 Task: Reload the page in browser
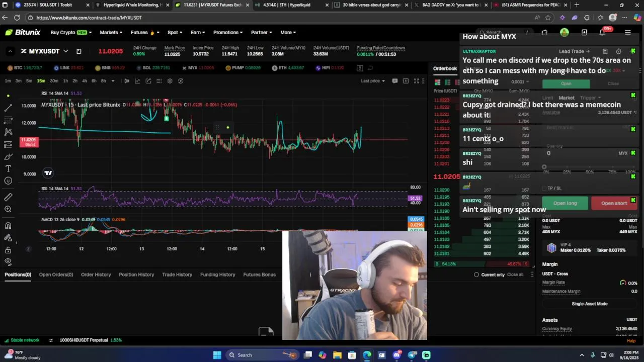tap(17, 18)
